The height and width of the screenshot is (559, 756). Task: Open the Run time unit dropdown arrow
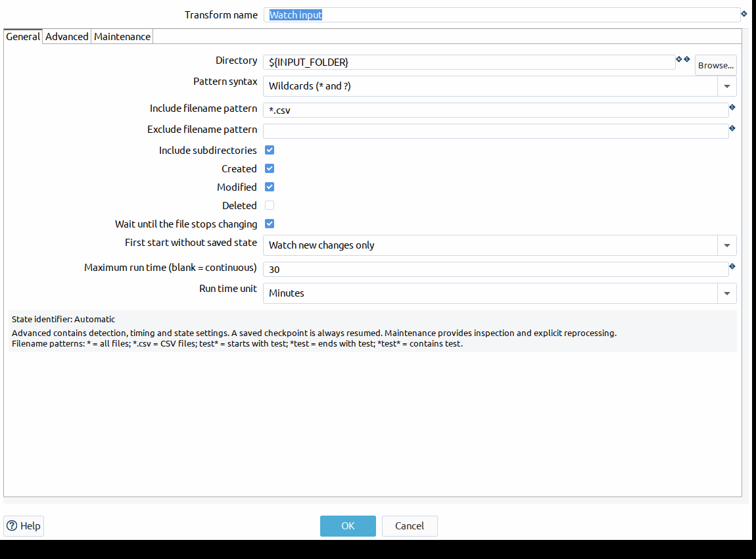pos(726,293)
